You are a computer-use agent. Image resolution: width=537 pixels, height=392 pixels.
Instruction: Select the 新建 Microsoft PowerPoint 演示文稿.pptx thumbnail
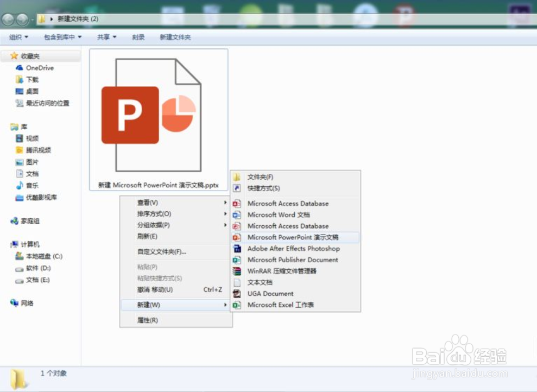pos(156,117)
